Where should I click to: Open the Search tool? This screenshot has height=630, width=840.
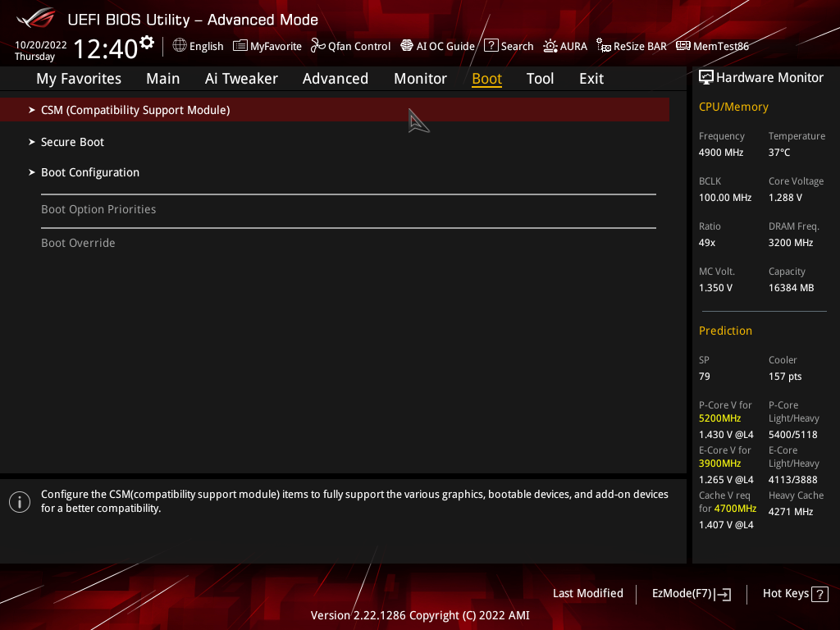(x=509, y=46)
